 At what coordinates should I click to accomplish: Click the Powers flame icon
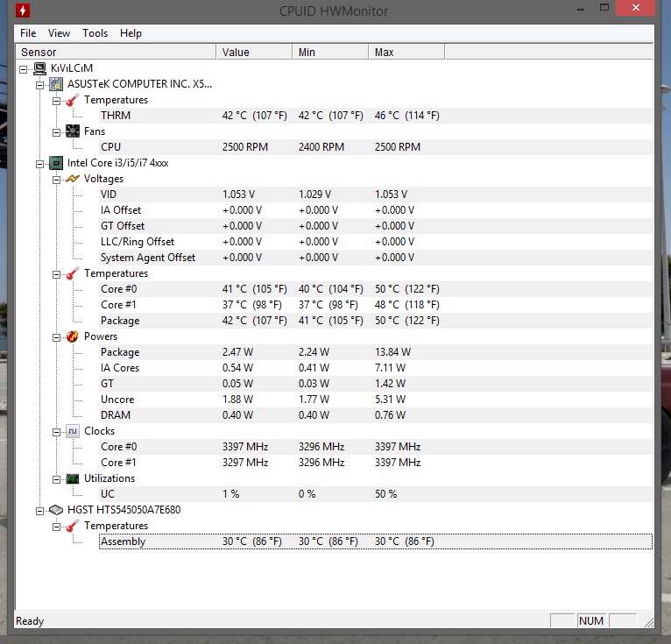point(73,336)
